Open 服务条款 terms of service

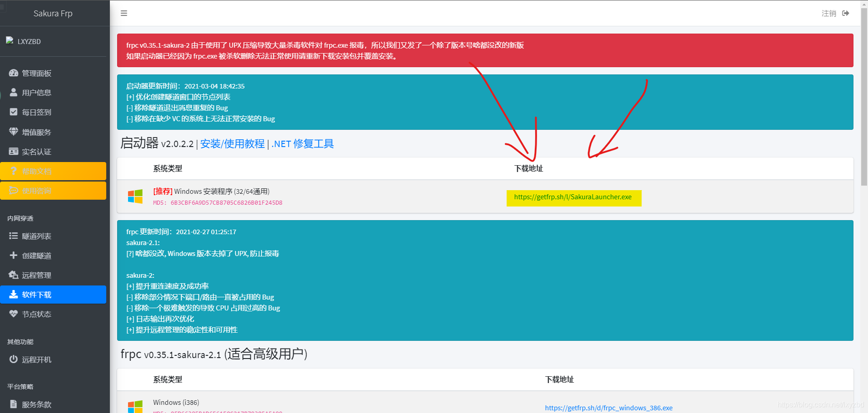click(x=36, y=404)
